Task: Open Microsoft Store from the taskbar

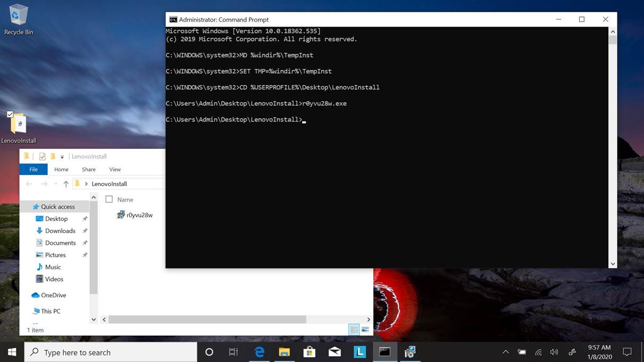Action: coord(309,352)
